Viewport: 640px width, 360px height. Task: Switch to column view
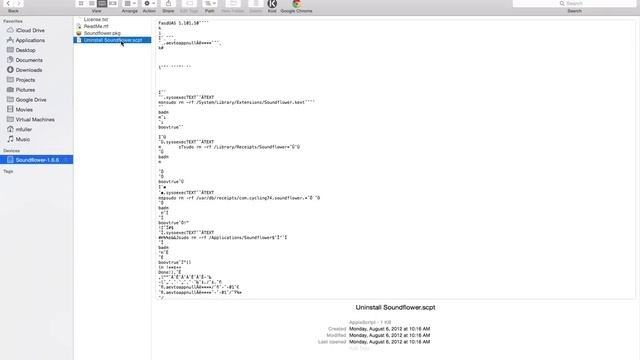click(102, 3)
